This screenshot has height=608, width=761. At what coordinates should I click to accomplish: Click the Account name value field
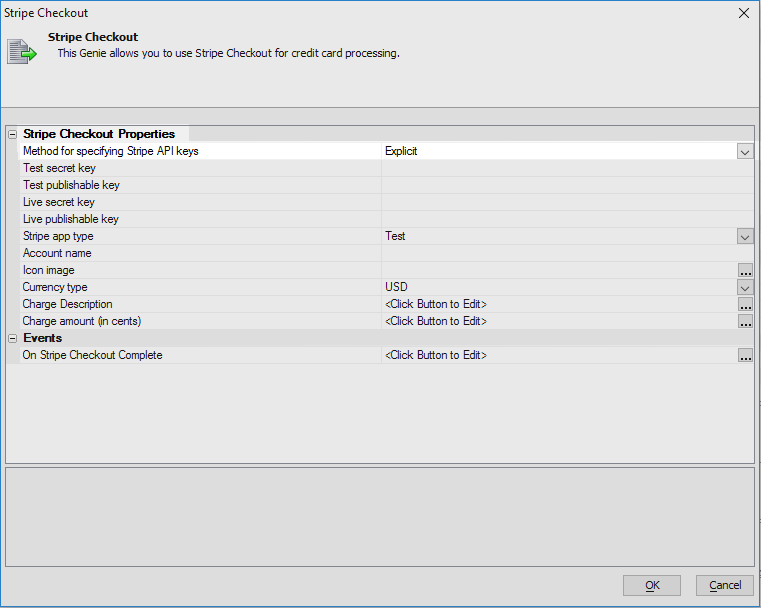pyautogui.click(x=567, y=253)
